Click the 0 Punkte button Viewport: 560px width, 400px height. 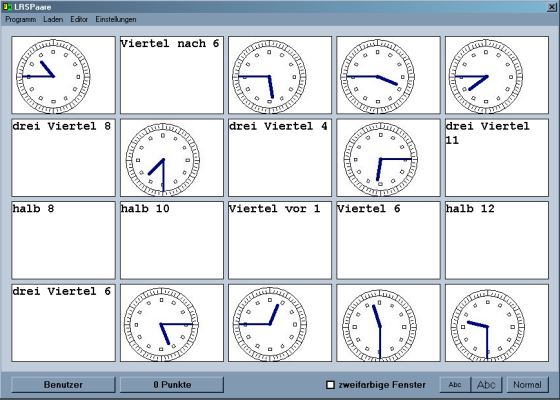tap(172, 385)
